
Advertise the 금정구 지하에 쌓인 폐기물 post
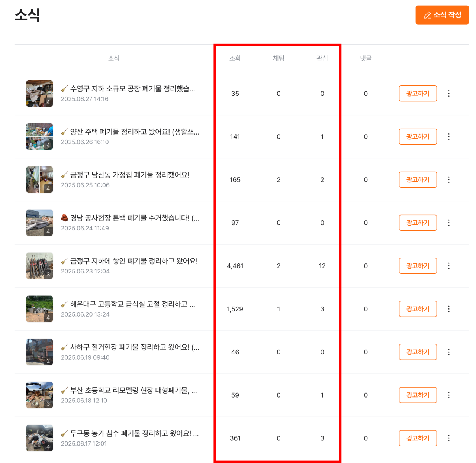[418, 266]
